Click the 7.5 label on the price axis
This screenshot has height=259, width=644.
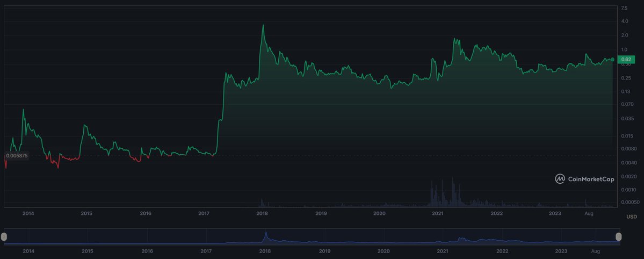coord(625,9)
